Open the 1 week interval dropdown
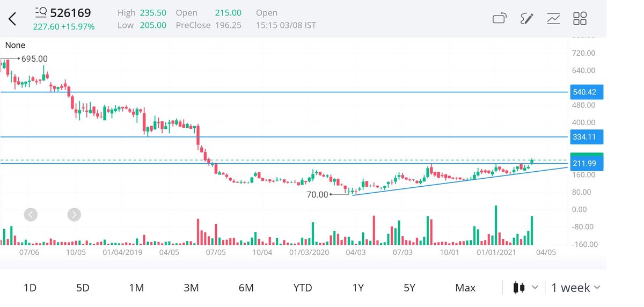The width and height of the screenshot is (644, 307). point(576,288)
